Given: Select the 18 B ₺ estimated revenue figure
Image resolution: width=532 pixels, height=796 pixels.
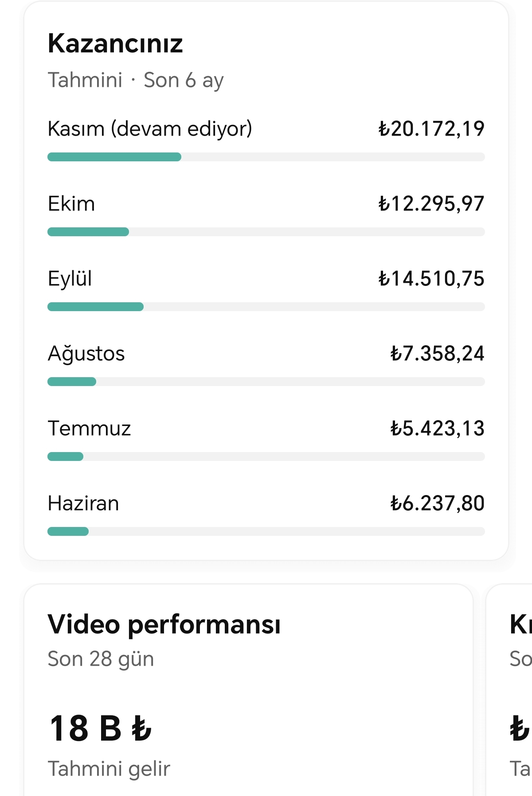Looking at the screenshot, I should click(101, 728).
